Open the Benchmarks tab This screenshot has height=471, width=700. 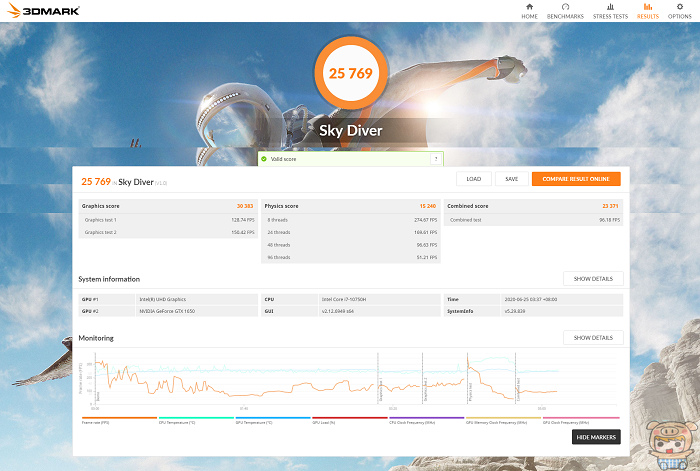pyautogui.click(x=565, y=11)
